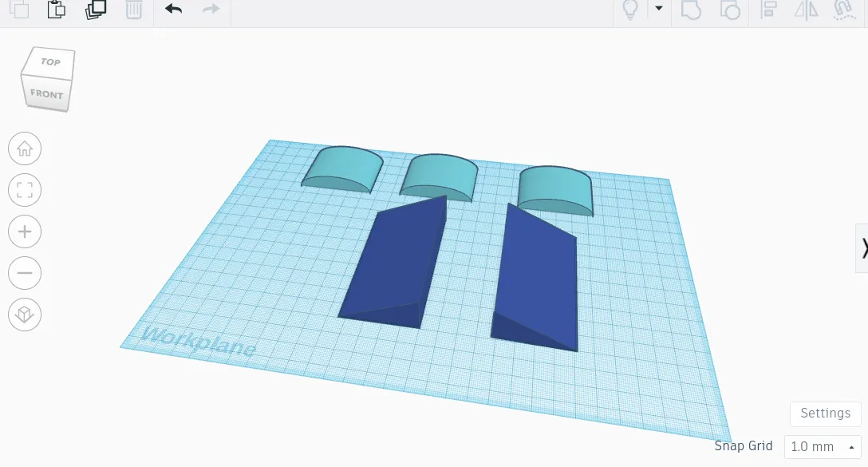
Task: Select the left teal half-cylinder shape
Action: pos(343,169)
